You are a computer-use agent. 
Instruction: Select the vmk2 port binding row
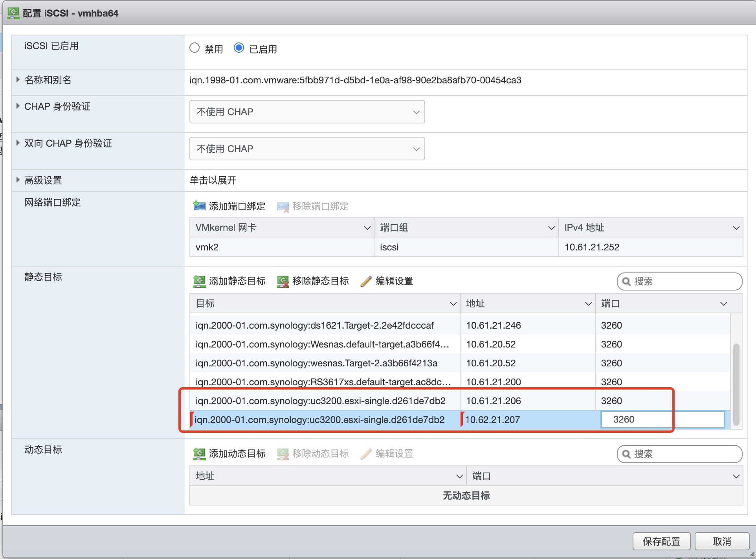pos(466,247)
